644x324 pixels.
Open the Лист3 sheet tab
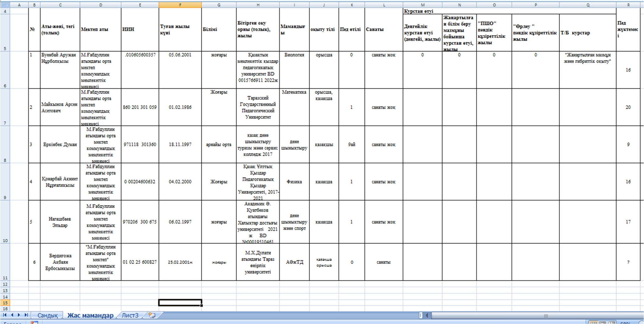pyautogui.click(x=130, y=315)
